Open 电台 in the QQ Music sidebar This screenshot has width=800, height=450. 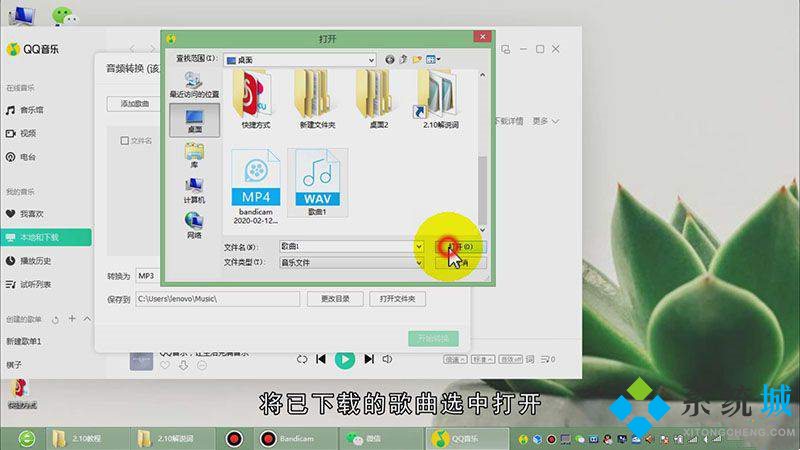click(x=22, y=157)
